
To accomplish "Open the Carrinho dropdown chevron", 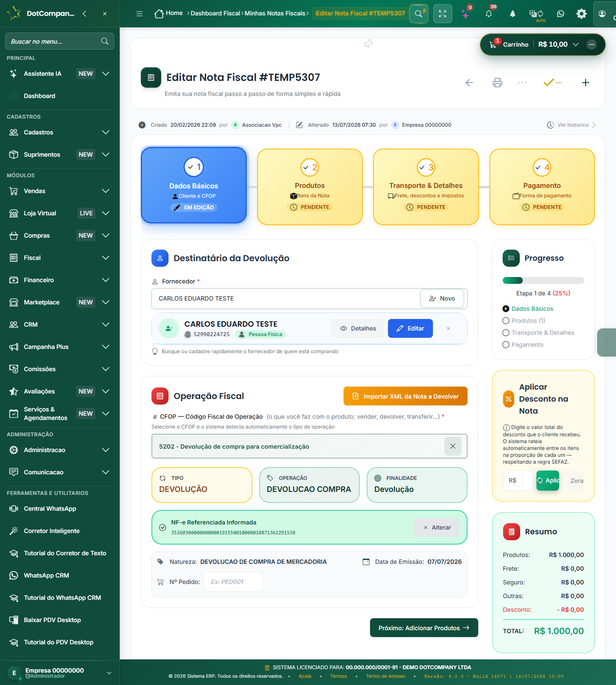I will (x=576, y=45).
